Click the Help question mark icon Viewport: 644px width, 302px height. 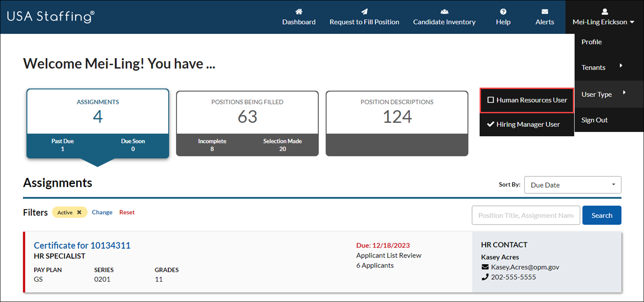pos(503,12)
